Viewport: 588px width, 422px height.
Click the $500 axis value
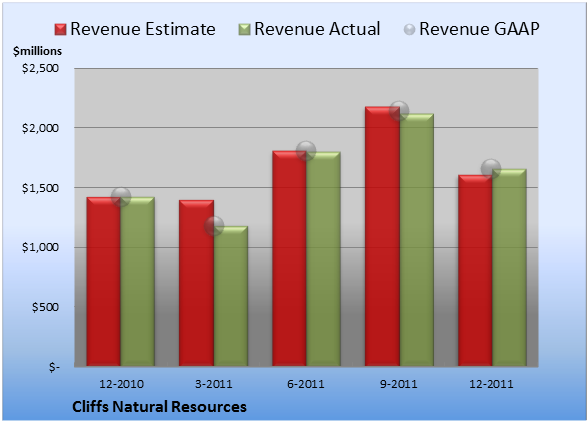pos(45,307)
